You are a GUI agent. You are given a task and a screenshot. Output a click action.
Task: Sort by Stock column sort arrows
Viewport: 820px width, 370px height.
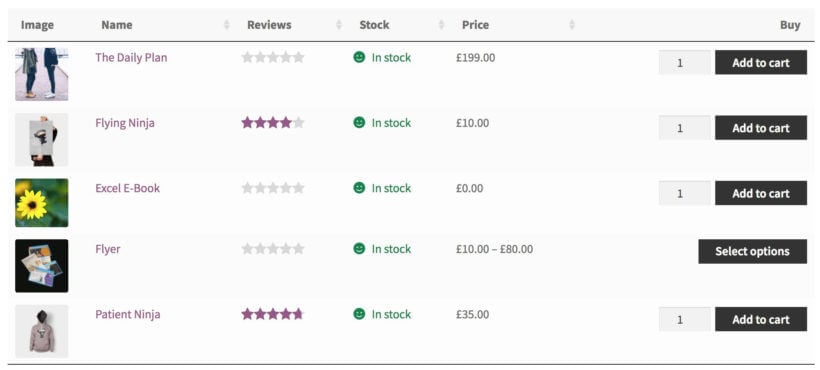441,25
